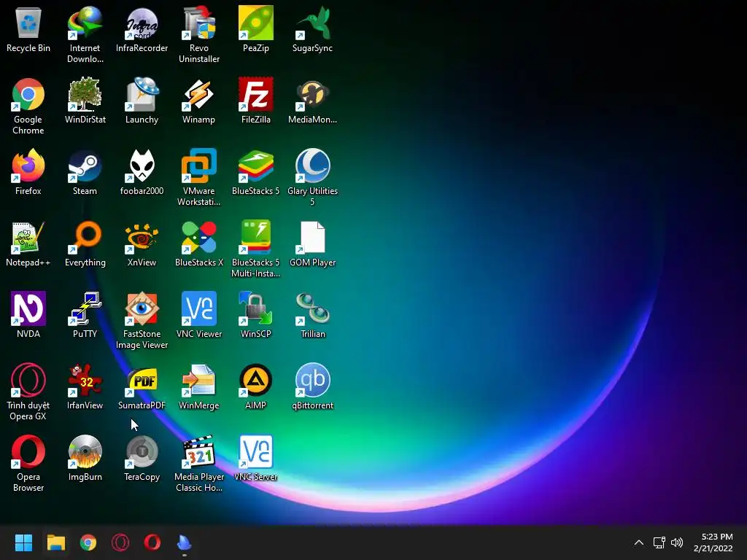Viewport: 747px width, 560px height.
Task: Show hidden system tray icons
Action: [639, 542]
